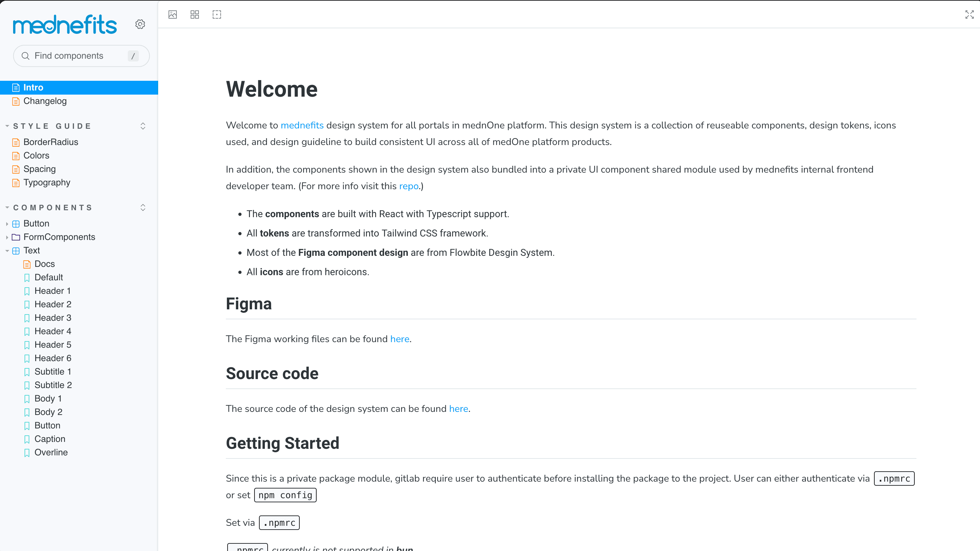Click the repo hyperlink in description
Viewport: 980px width, 551px height.
click(409, 186)
